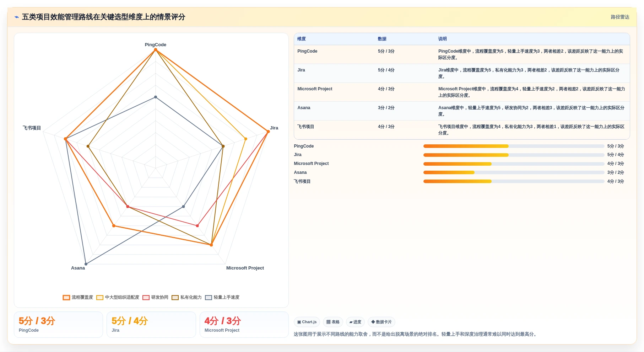Toggle 轻量上手速度 legend series
644x352 pixels.
point(222,297)
